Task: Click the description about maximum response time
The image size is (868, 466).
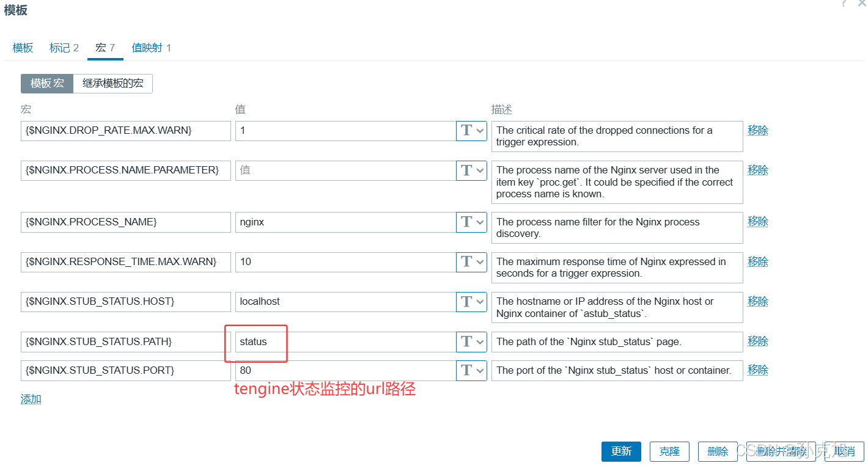Action: (x=617, y=268)
